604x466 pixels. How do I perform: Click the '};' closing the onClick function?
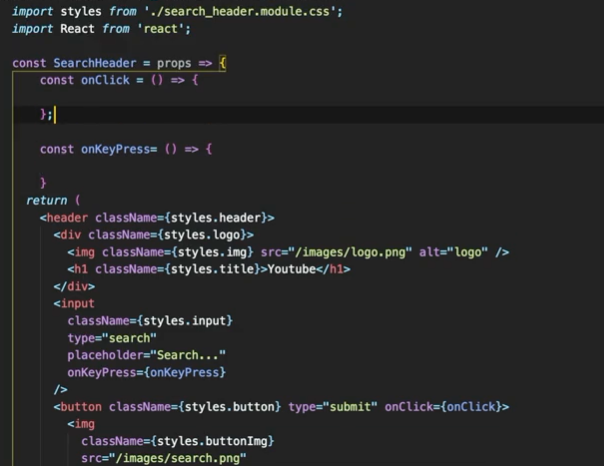click(x=46, y=114)
